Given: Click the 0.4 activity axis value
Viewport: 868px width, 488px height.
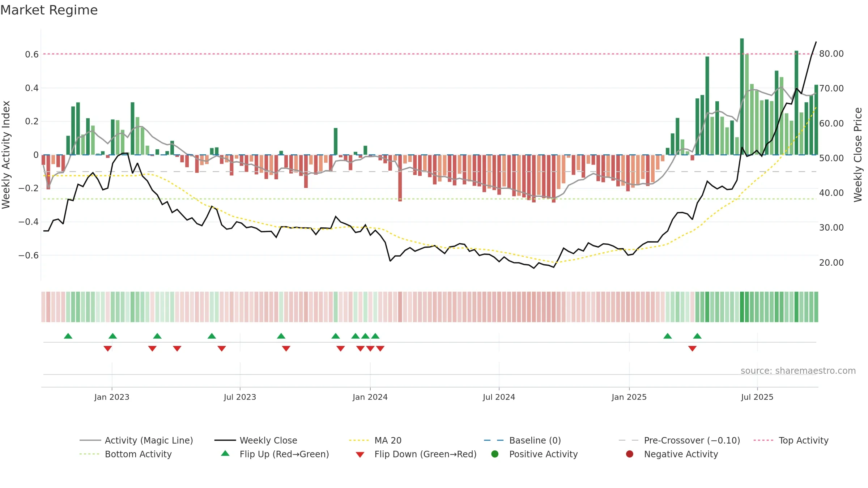Looking at the screenshot, I should pos(32,88).
